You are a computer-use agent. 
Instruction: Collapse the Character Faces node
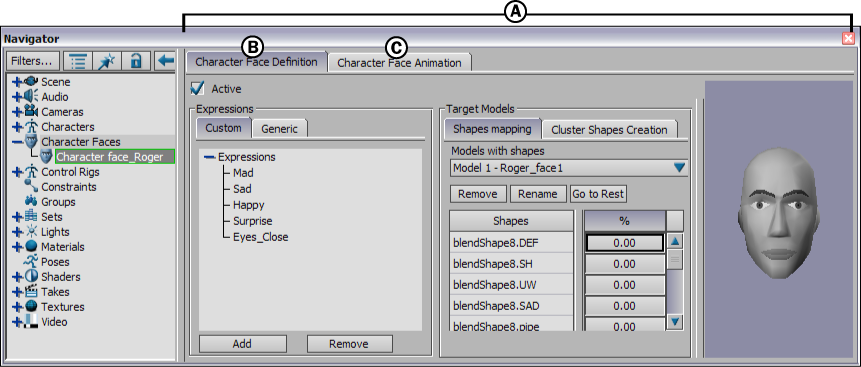(17, 142)
